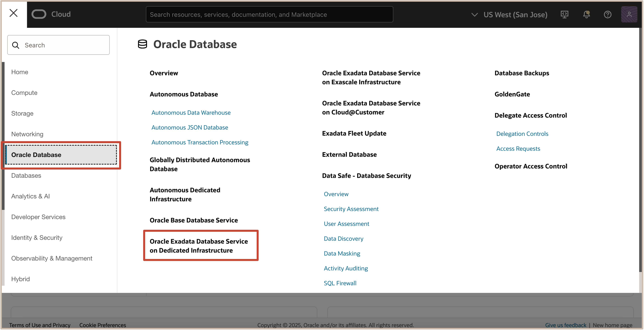Viewport: 644px width, 330px height.
Task: Open the notifications bell icon
Action: click(x=586, y=14)
